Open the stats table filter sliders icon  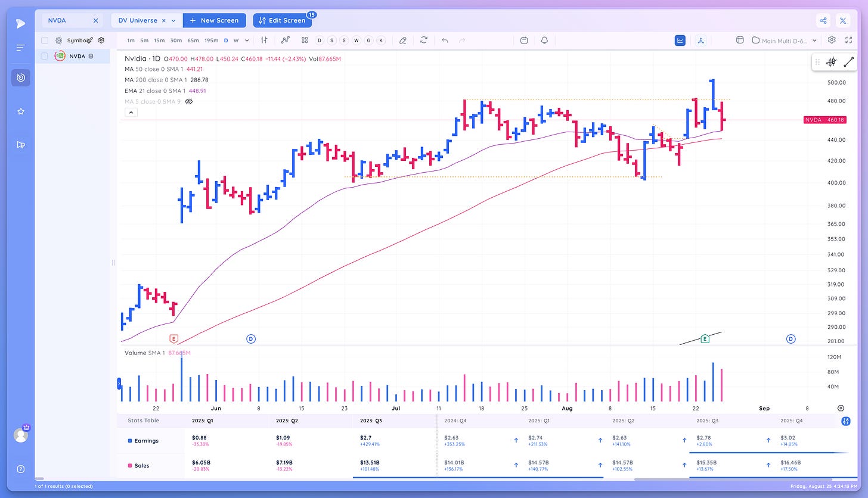pyautogui.click(x=846, y=421)
